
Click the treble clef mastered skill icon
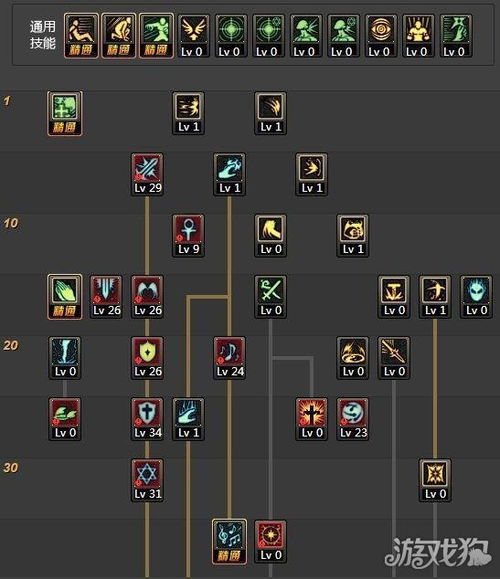[229, 542]
